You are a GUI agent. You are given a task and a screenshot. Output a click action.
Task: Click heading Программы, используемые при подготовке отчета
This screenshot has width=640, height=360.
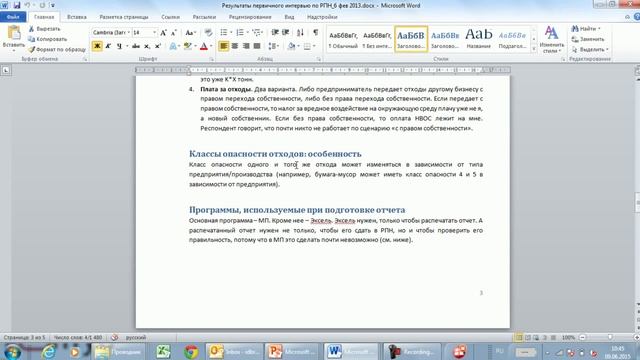(x=297, y=209)
